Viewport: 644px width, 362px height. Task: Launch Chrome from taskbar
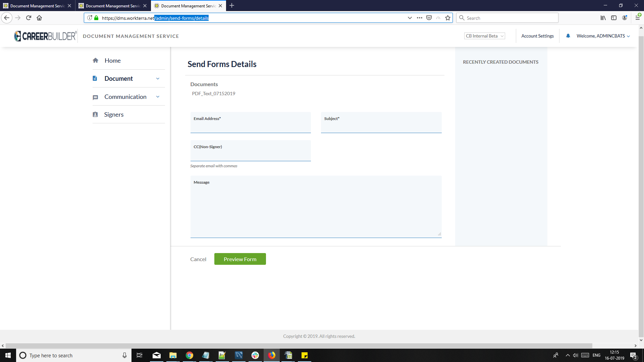click(x=189, y=355)
